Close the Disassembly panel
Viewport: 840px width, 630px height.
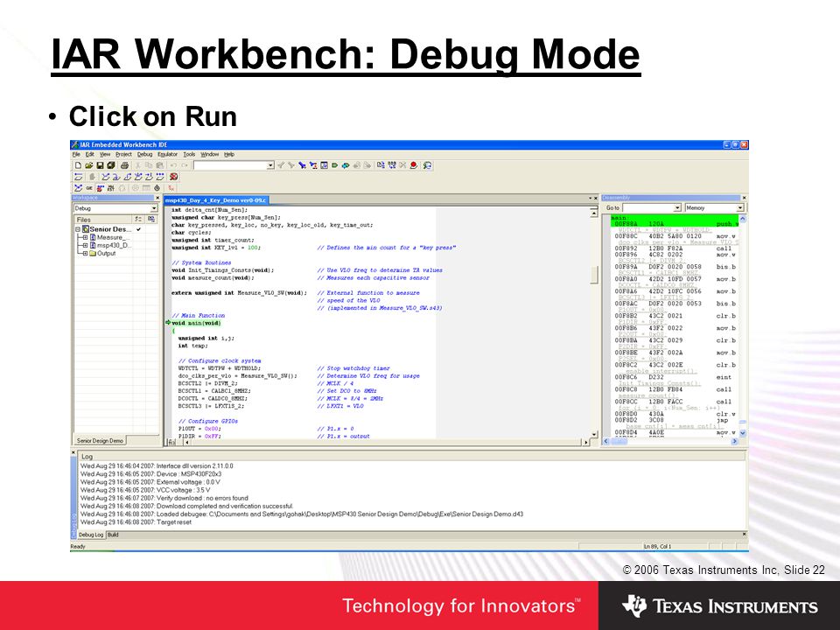click(744, 198)
